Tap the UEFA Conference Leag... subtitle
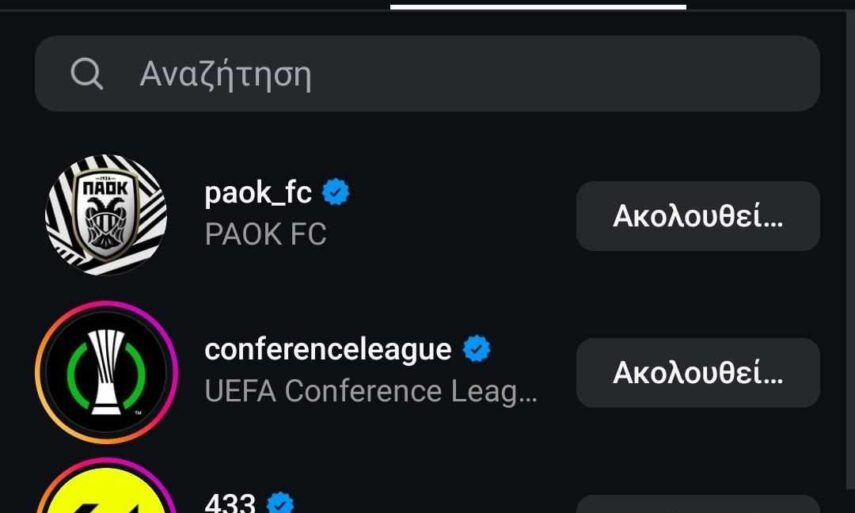Image resolution: width=855 pixels, height=513 pixels. [x=371, y=391]
